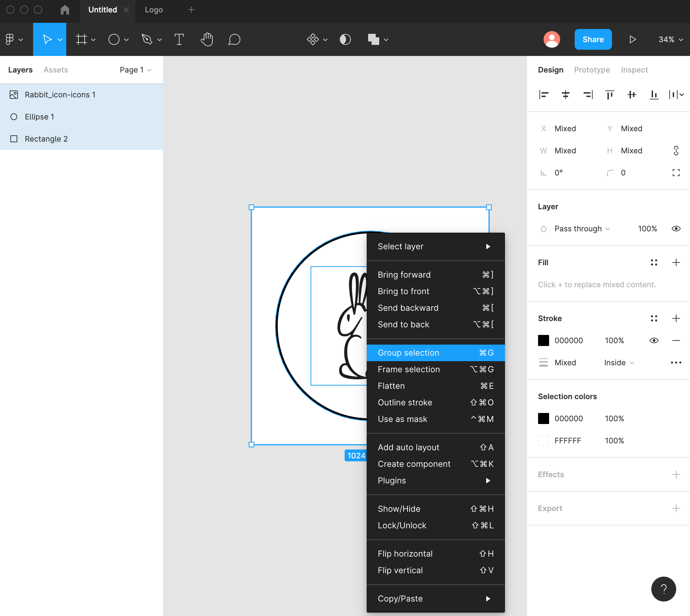Image resolution: width=690 pixels, height=616 pixels.
Task: Click the Present play icon
Action: pos(632,39)
